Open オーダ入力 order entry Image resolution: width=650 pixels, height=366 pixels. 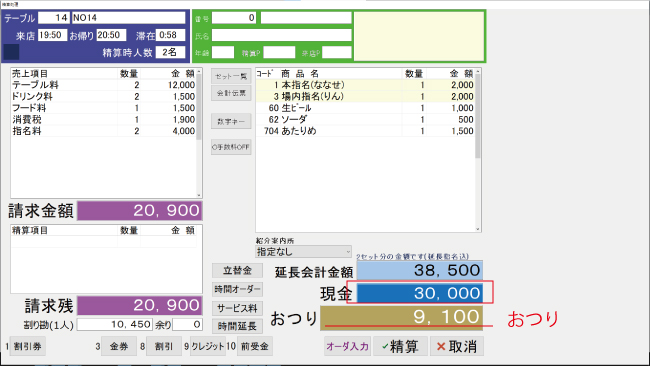(347, 347)
